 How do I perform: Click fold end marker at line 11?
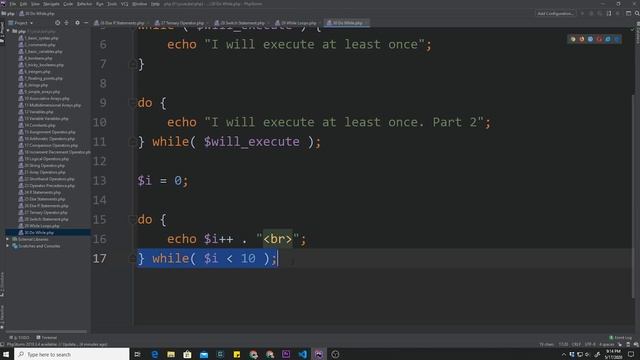(132, 142)
